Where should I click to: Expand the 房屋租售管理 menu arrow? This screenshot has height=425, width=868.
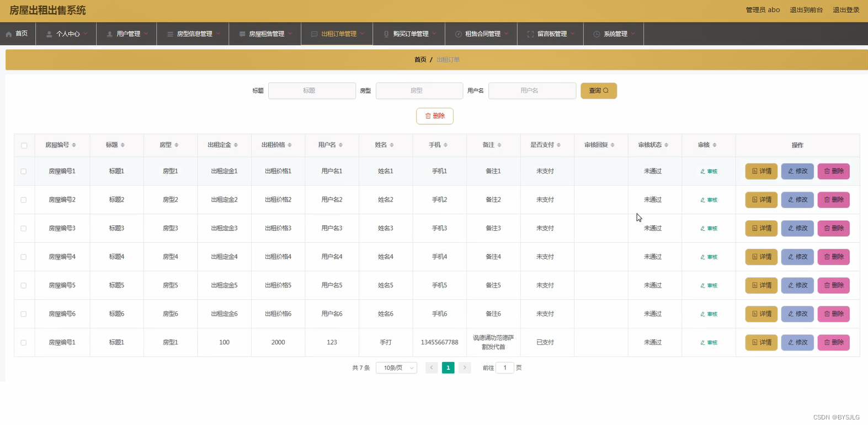(290, 34)
